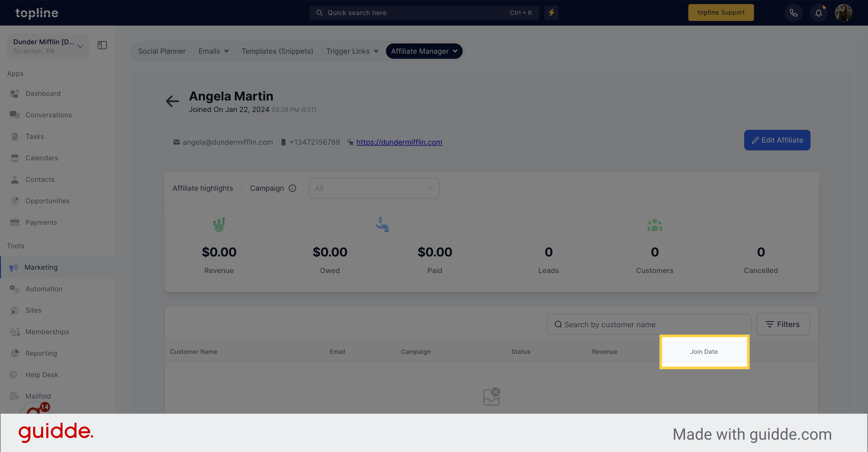Open the Campaign All dropdown
Image resolution: width=868 pixels, height=452 pixels.
[x=374, y=188]
